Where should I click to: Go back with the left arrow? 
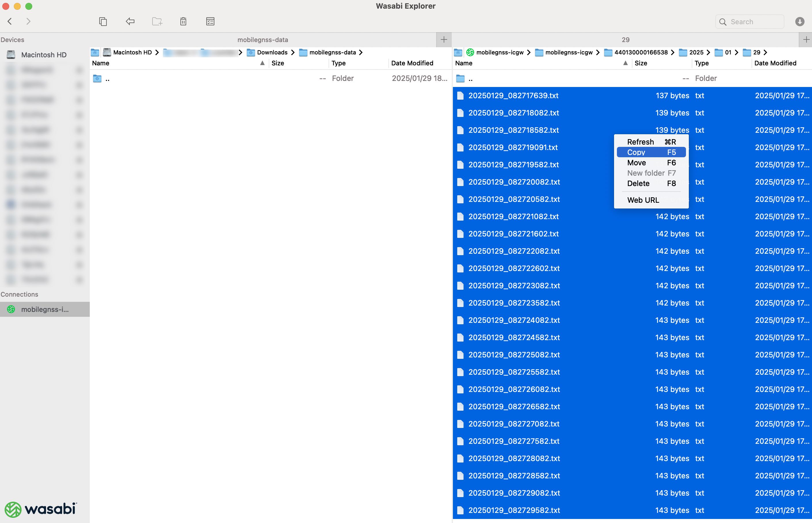coord(10,21)
